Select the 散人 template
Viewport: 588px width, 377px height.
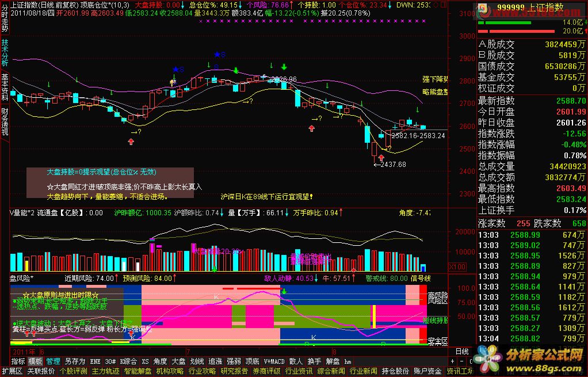tap(296, 361)
